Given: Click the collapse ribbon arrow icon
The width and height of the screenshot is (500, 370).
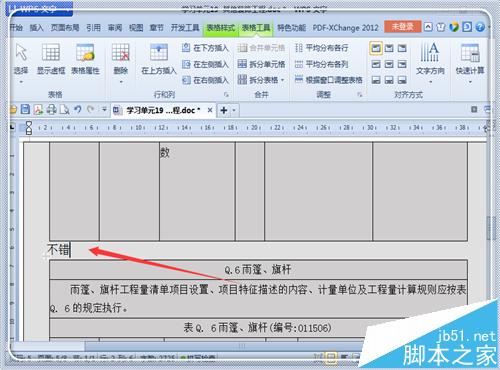Looking at the screenshot, I should click(x=428, y=27).
